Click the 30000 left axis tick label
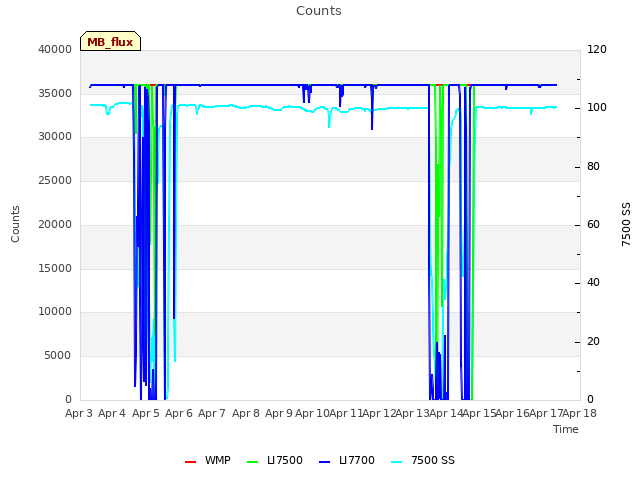Viewport: 640px width, 480px height. tap(55, 137)
